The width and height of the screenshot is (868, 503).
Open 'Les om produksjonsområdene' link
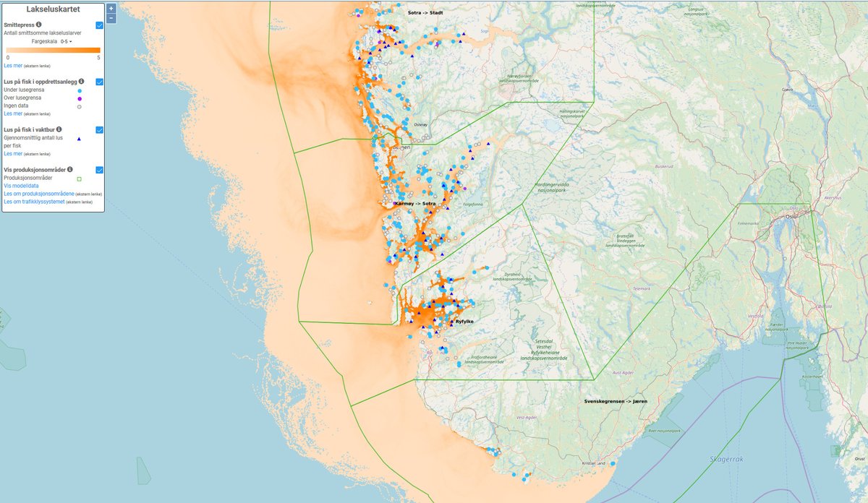(x=39, y=194)
